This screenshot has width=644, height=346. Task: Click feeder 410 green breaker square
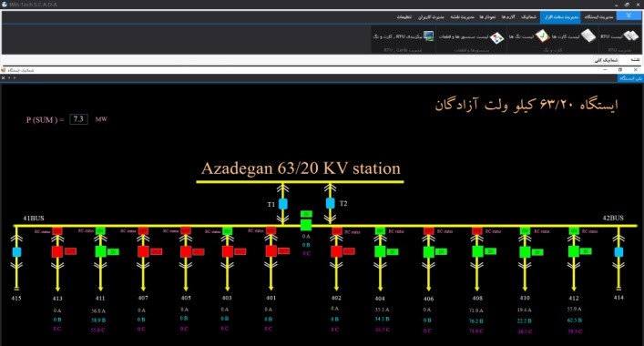pyautogui.click(x=525, y=251)
